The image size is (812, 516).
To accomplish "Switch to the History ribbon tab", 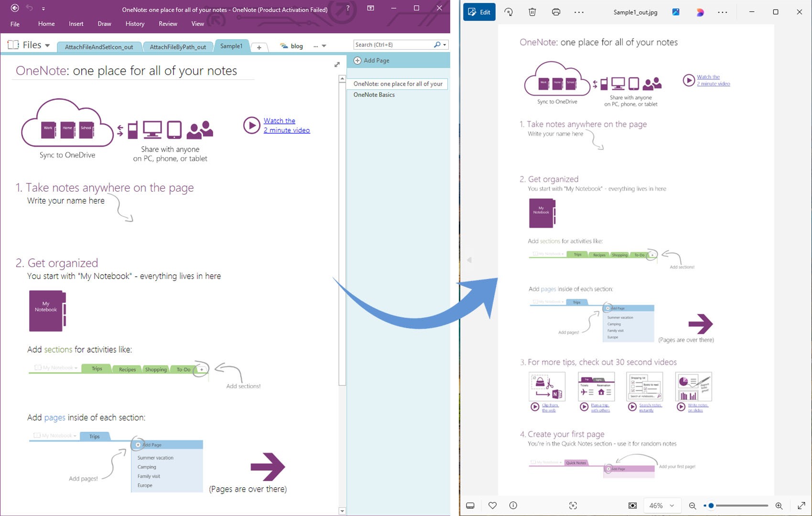I will pyautogui.click(x=134, y=23).
